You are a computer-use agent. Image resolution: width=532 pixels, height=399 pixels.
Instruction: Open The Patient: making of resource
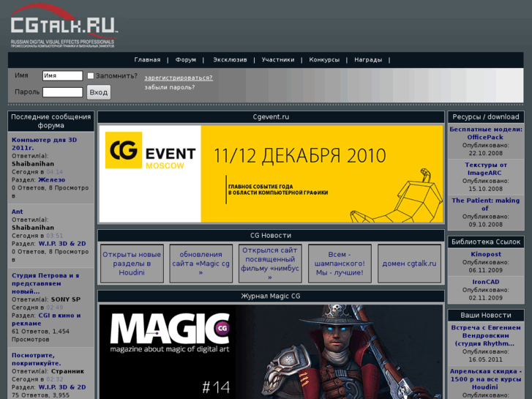(x=485, y=204)
